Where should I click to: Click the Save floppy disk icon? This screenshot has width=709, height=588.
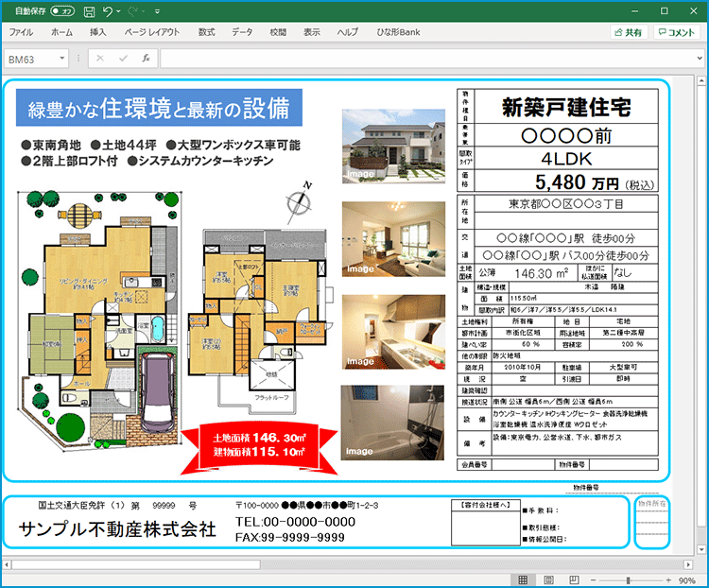click(90, 11)
